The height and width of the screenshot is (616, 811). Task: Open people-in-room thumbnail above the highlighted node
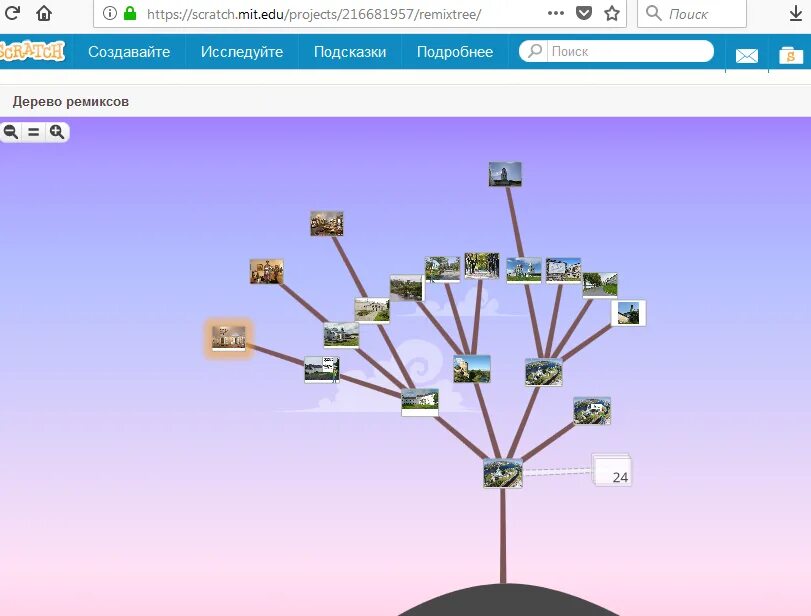point(266,272)
